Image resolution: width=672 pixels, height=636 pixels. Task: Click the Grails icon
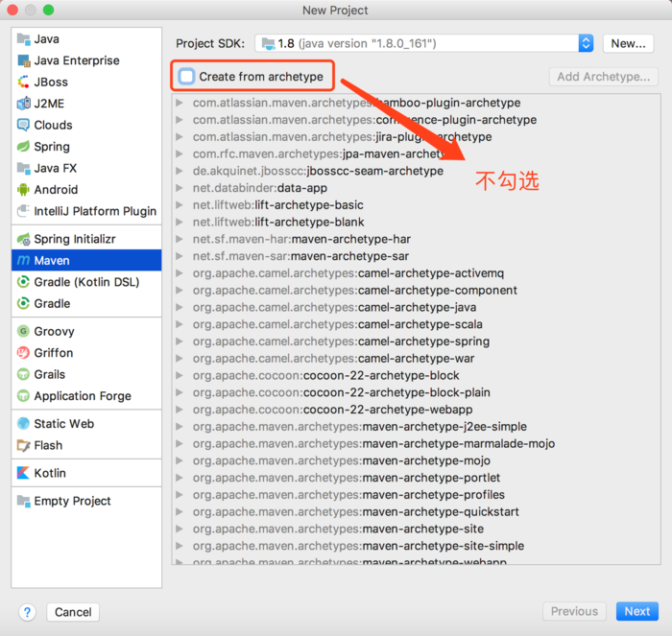point(24,374)
